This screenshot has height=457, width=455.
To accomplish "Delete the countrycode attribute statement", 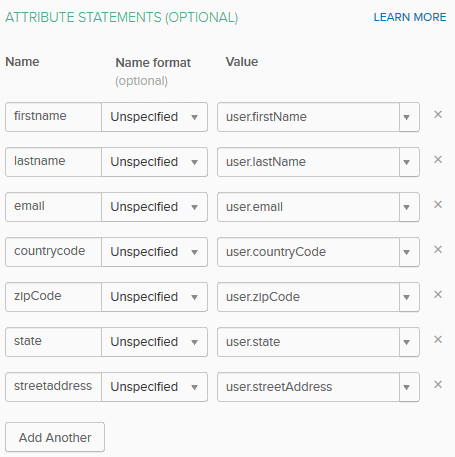I will [438, 250].
